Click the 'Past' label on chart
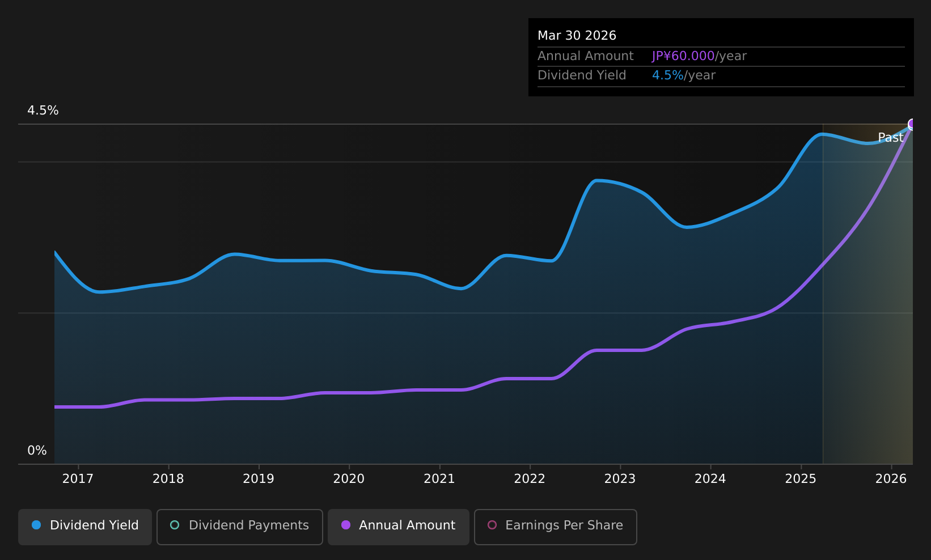The image size is (931, 560). [891, 138]
